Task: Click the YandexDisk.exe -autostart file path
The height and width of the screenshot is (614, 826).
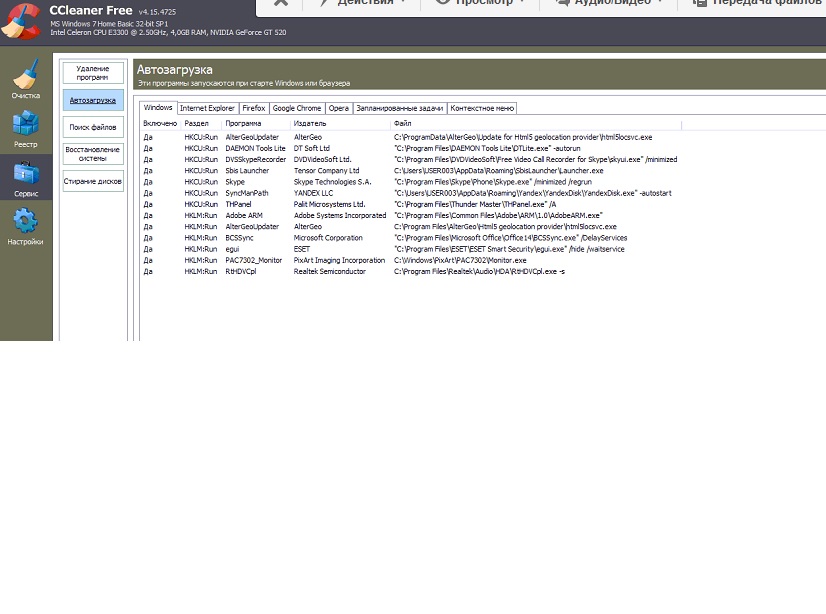Action: pyautogui.click(x=533, y=193)
